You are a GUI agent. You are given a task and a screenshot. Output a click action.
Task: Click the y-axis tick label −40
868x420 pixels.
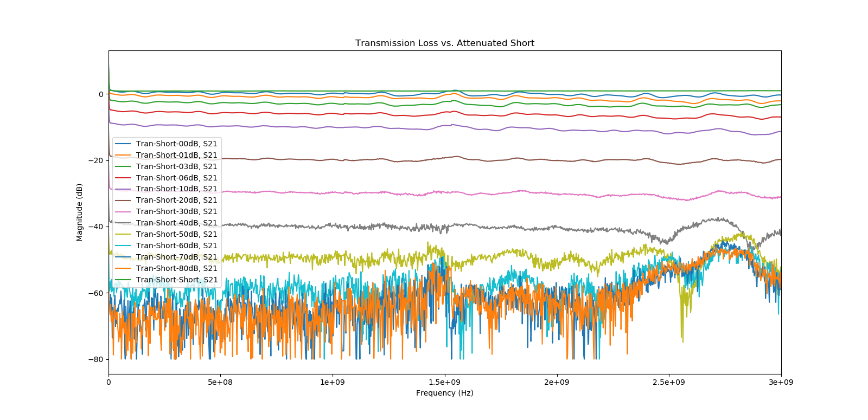[x=95, y=227]
